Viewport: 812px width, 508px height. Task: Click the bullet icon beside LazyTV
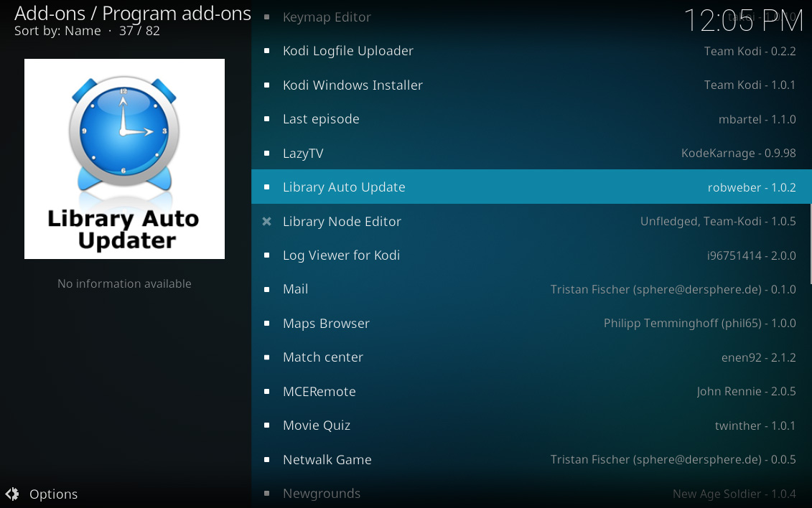coord(266,153)
